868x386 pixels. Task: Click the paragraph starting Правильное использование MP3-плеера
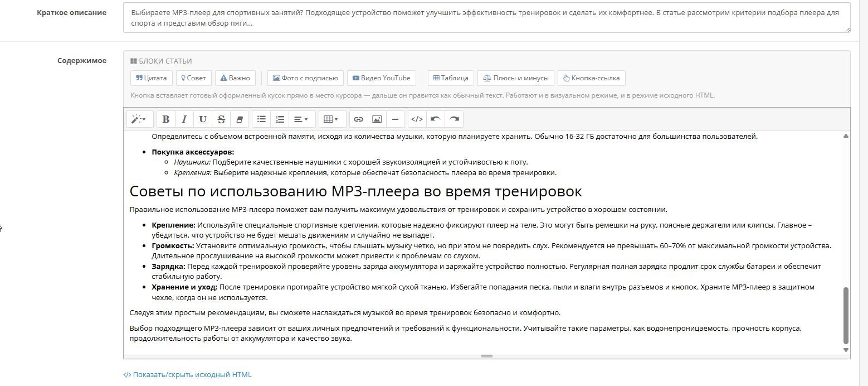pyautogui.click(x=398, y=210)
